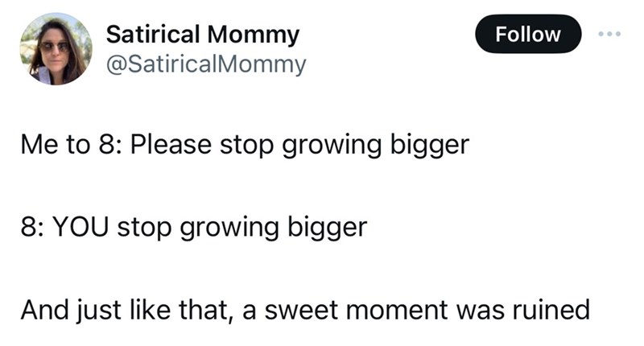Viewport: 644px width, 346px height.
Task: Click the "And just like that" sentence
Action: tap(304, 308)
